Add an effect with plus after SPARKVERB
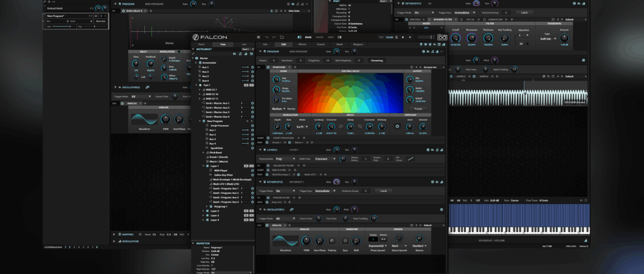This screenshot has height=274, width=644. 296,67
